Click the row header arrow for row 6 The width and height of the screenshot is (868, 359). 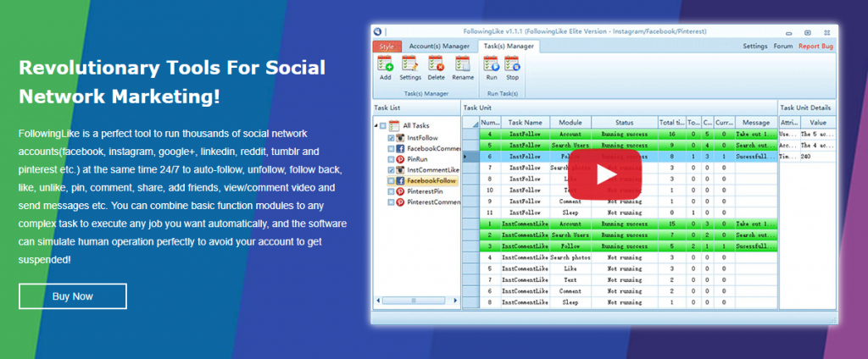(471, 157)
